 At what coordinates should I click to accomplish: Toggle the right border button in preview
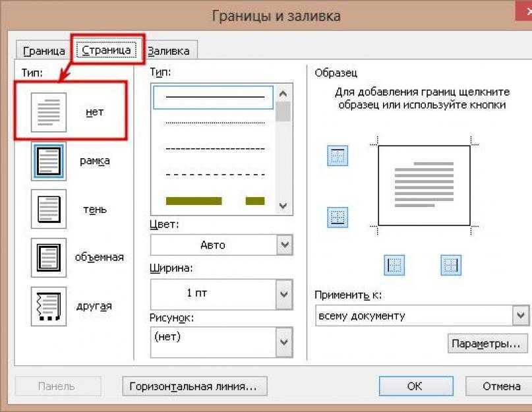pyautogui.click(x=451, y=265)
